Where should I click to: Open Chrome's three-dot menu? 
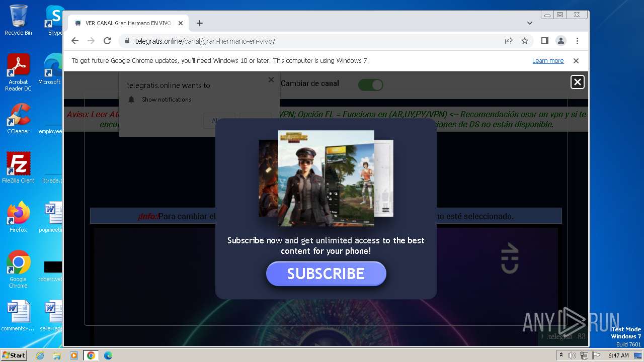coord(577,41)
